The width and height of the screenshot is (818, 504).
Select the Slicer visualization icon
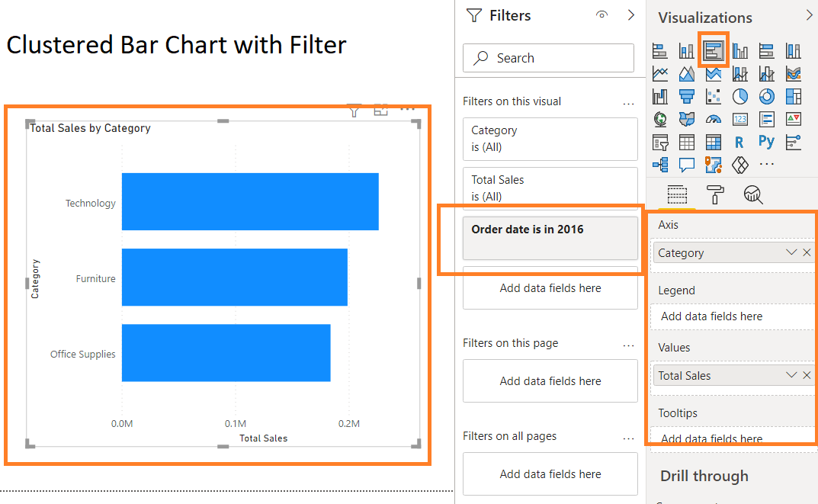(x=659, y=142)
